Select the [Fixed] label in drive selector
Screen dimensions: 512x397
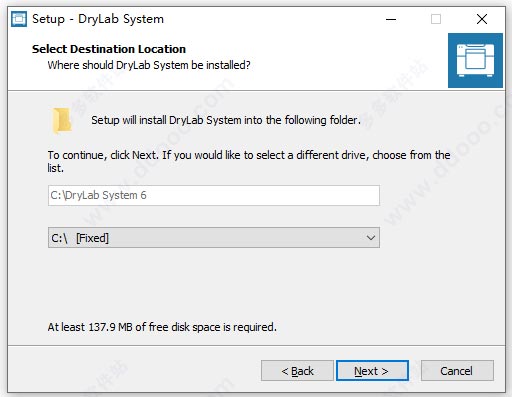(x=92, y=238)
